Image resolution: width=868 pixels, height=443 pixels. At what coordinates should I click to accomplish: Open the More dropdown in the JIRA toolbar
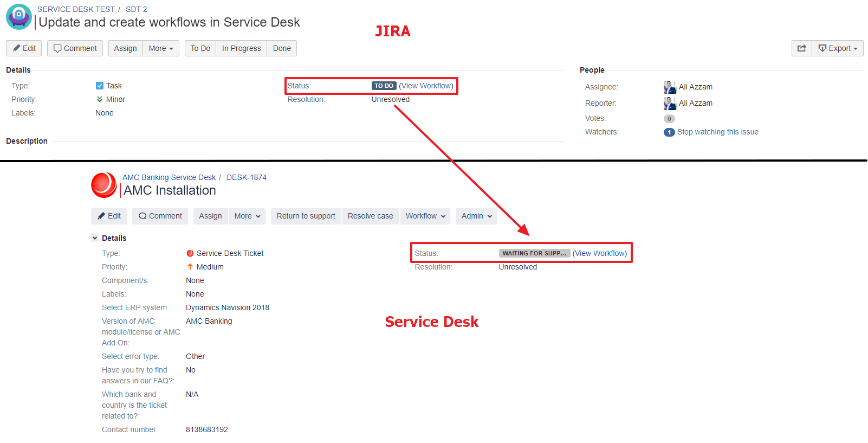tap(161, 48)
